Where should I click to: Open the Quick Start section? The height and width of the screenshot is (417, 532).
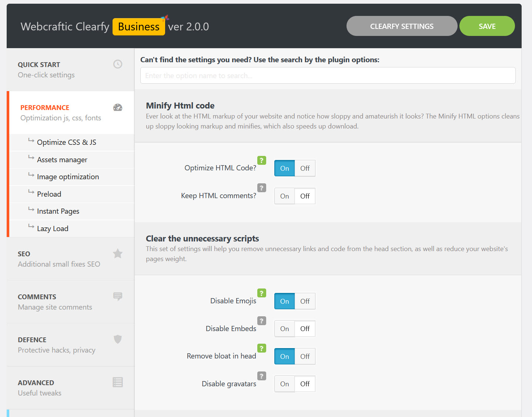tap(70, 70)
